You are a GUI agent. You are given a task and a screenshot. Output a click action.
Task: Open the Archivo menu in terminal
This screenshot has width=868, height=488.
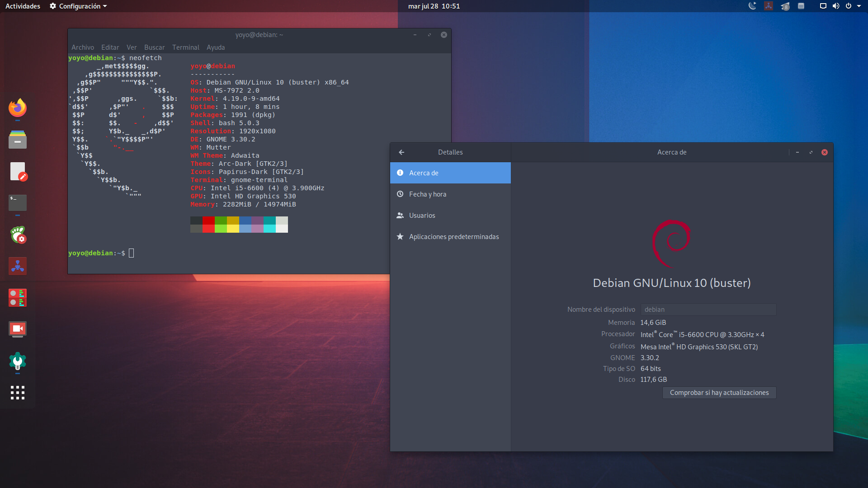(83, 47)
